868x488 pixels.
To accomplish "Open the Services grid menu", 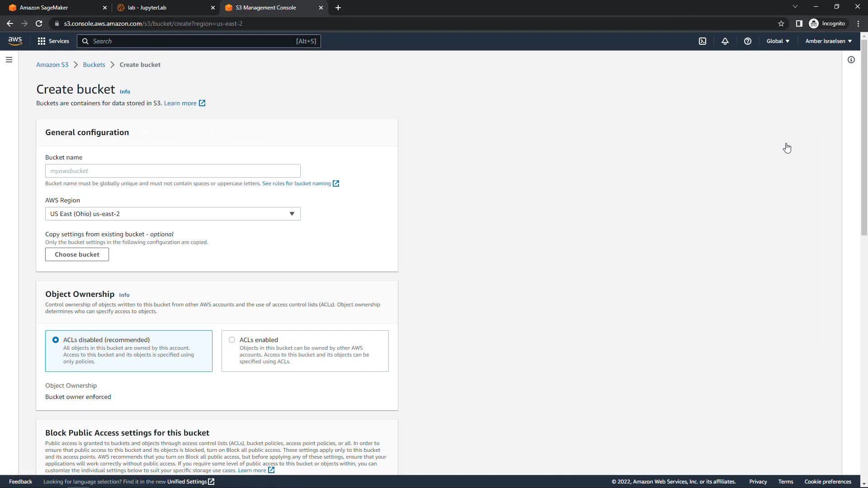I will 53,41.
